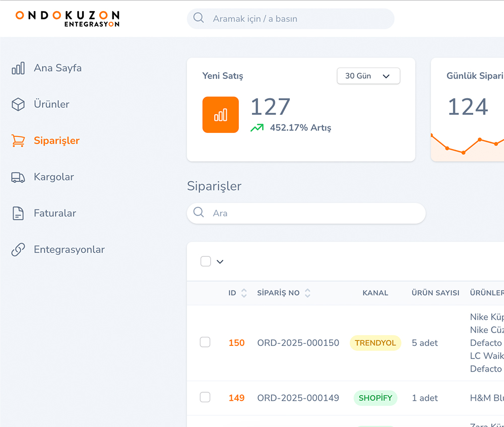Image resolution: width=504 pixels, height=427 pixels.
Task: Click the orange Yeni Satış chart icon
Action: tap(220, 115)
